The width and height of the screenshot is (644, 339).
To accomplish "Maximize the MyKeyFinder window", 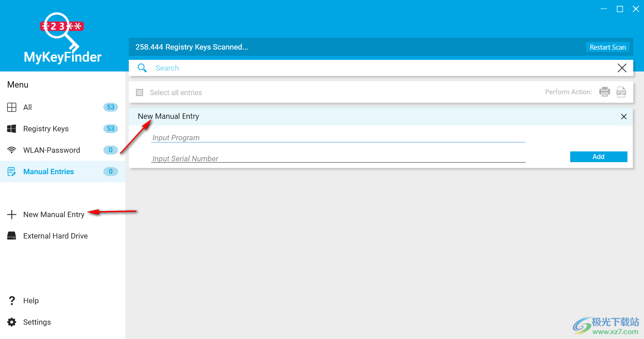I will point(620,9).
